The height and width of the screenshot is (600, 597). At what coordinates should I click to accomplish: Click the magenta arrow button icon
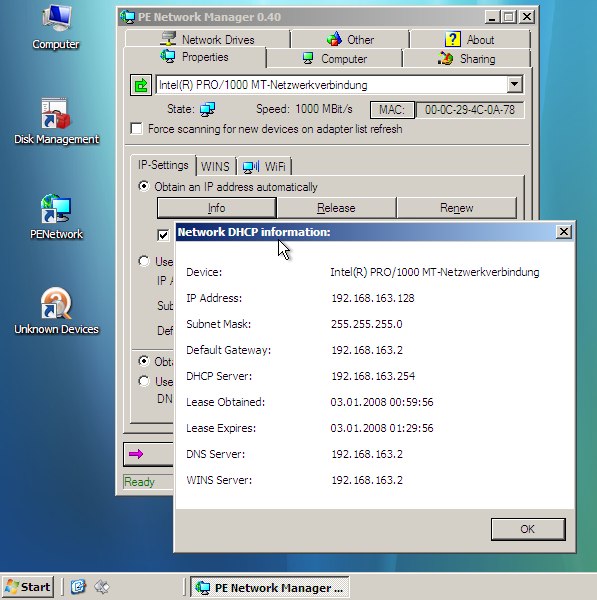(136, 454)
